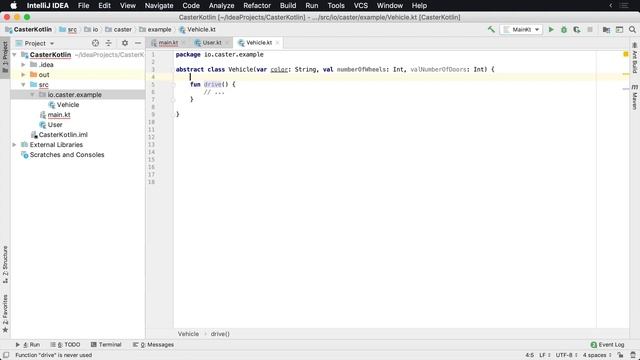The height and width of the screenshot is (360, 640).
Task: Collapse the CasterKotlin project root
Action: 14,55
